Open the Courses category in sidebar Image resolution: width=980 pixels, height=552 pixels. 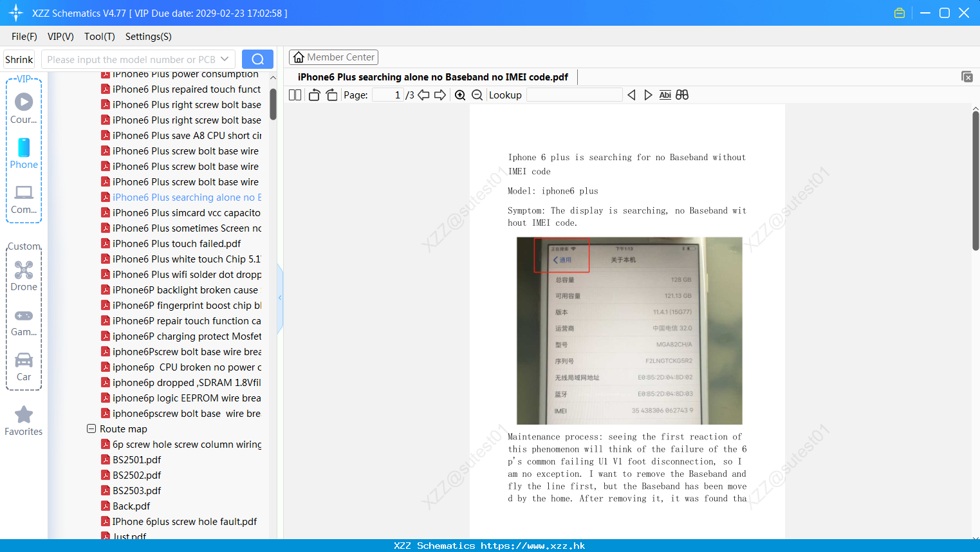[24, 108]
